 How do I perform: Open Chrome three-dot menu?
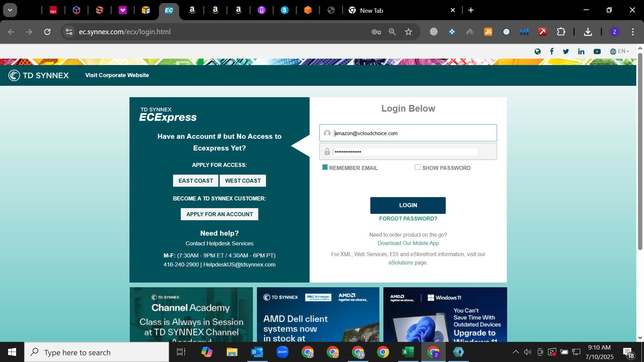click(x=633, y=32)
